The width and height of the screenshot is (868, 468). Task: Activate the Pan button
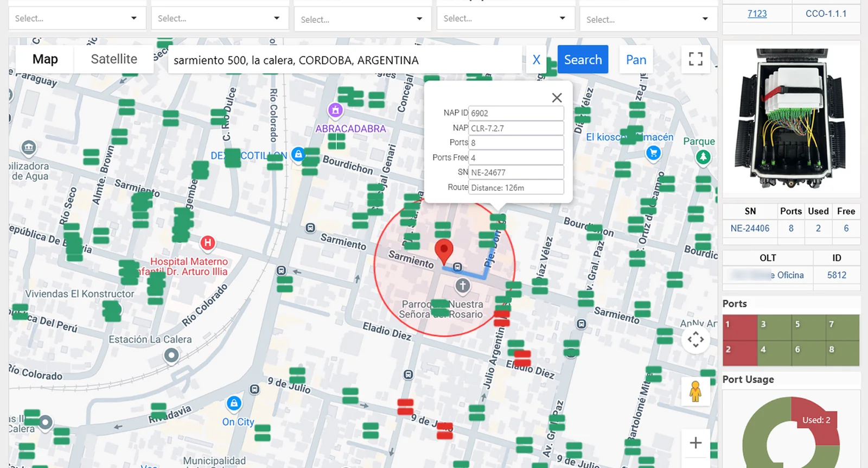pyautogui.click(x=636, y=60)
